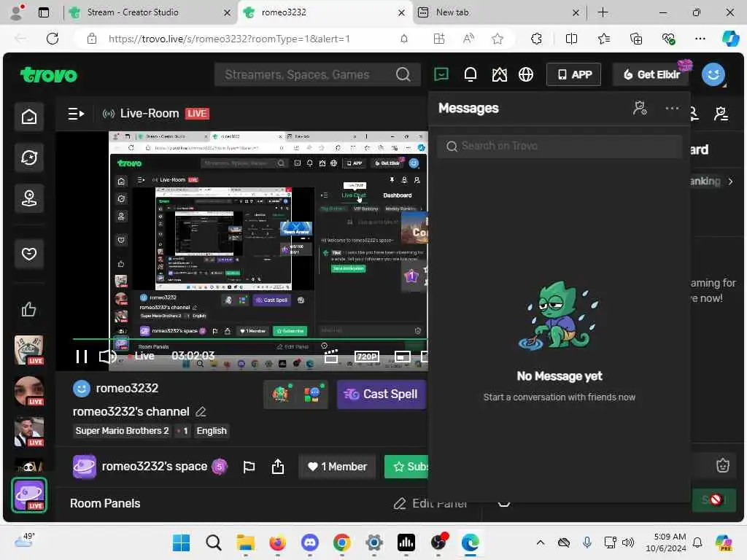Image resolution: width=747 pixels, height=560 pixels.
Task: Change video quality from 720P
Action: (367, 357)
